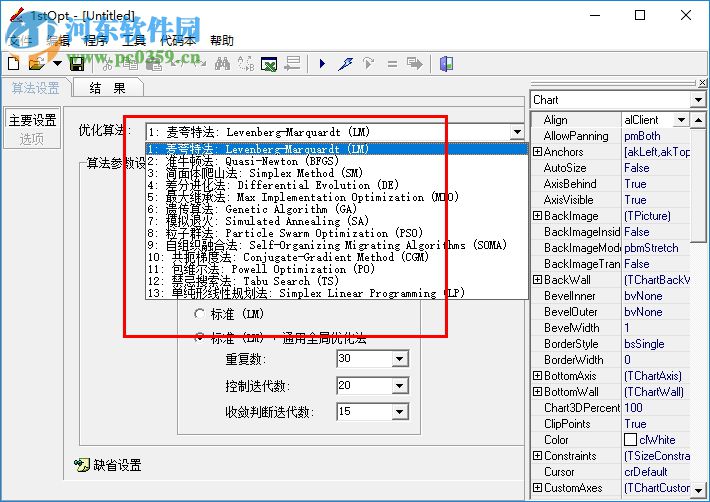Create a new file with the blank page icon
The image size is (710, 502).
pos(14,64)
